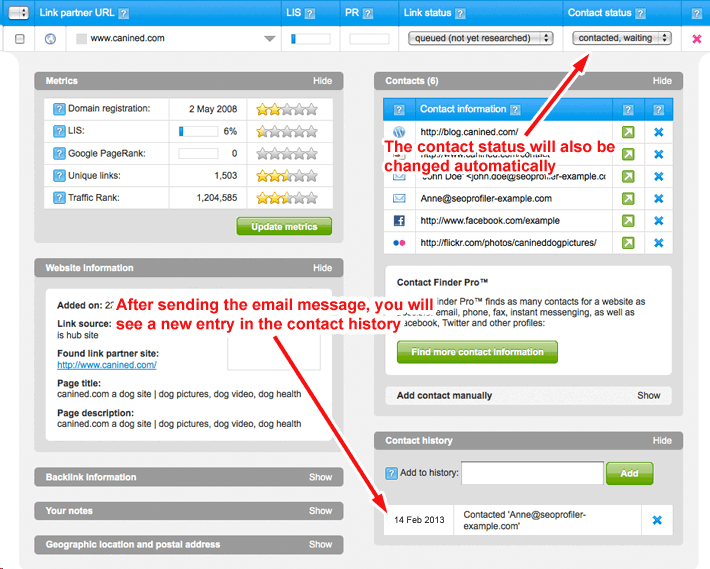The height and width of the screenshot is (569, 710).
Task: Click help icon next to Link partner URL
Action: [x=123, y=14]
